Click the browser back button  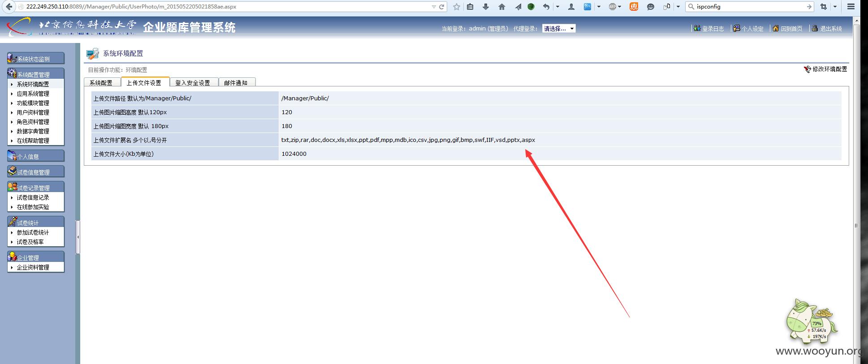(x=9, y=7)
